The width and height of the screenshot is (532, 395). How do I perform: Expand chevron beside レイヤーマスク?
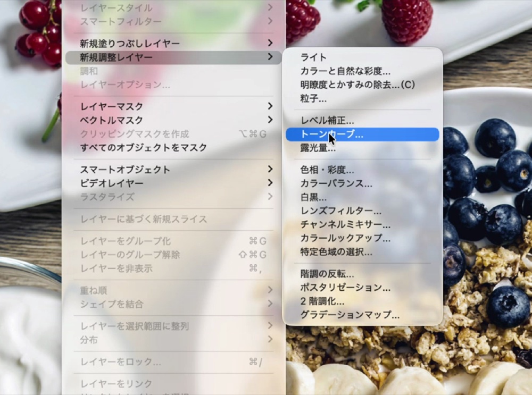[x=270, y=106]
